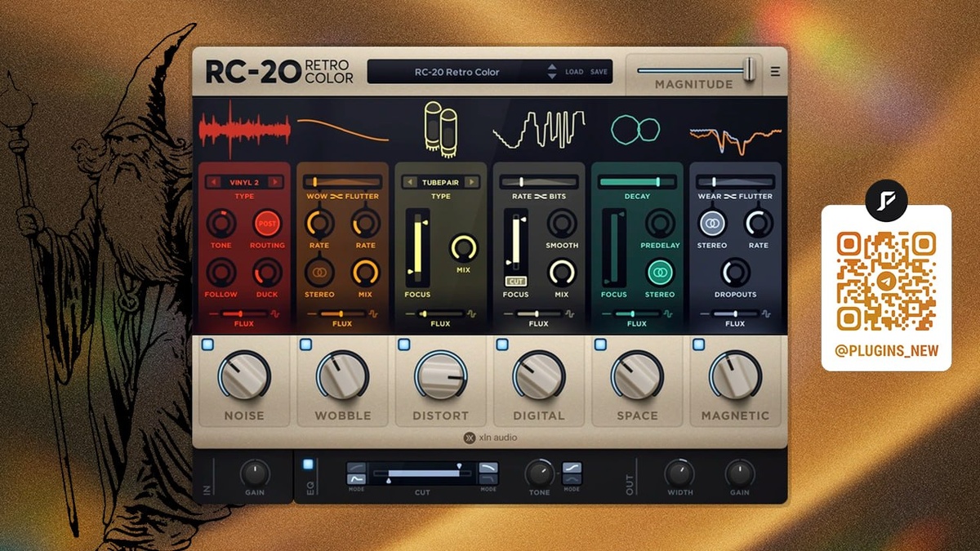
Task: Click the EQ Tone knob
Action: coord(538,473)
